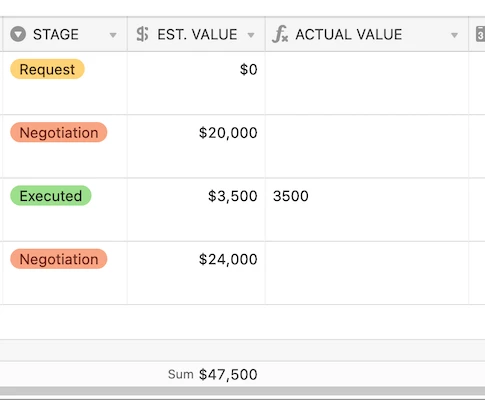
Task: Click the partially visible date field icon
Action: (480, 34)
